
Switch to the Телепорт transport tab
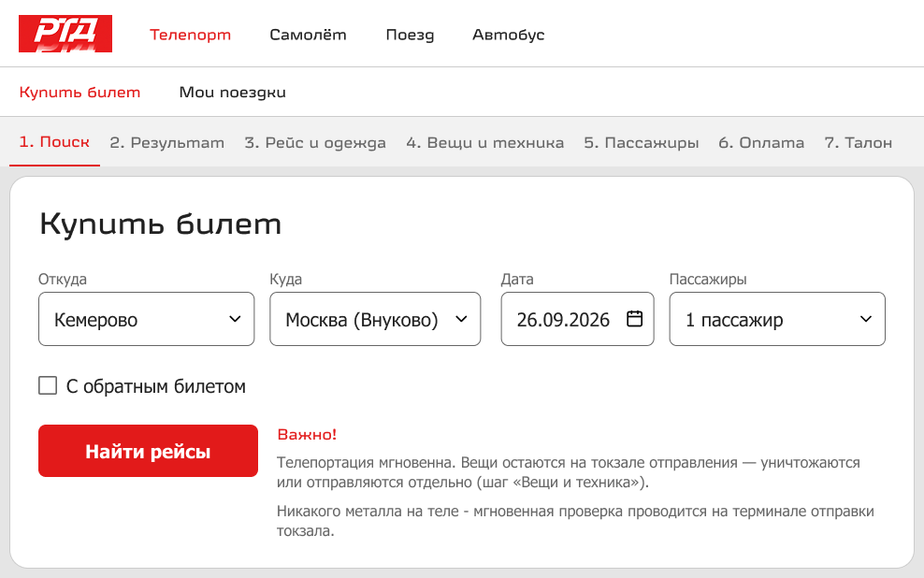(x=191, y=35)
